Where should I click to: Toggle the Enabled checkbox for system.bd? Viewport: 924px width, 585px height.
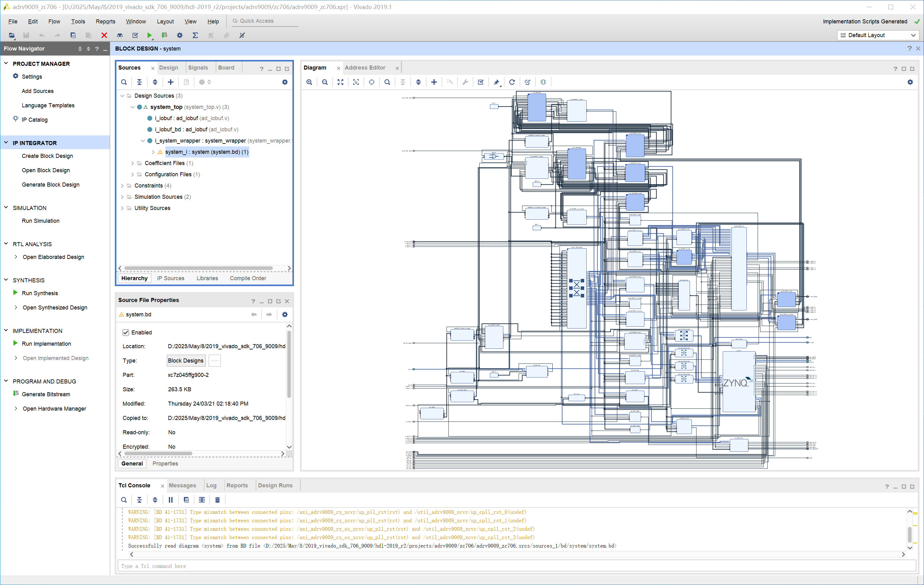click(x=126, y=333)
